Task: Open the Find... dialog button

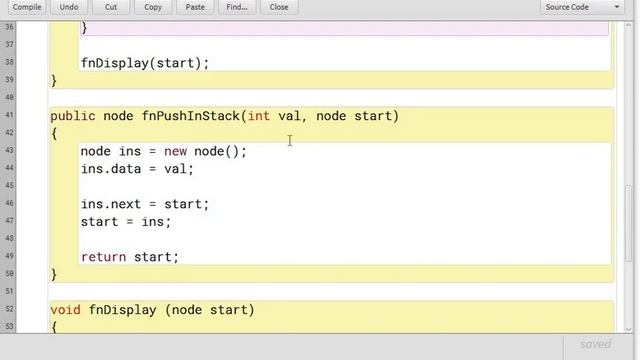Action: (x=237, y=7)
